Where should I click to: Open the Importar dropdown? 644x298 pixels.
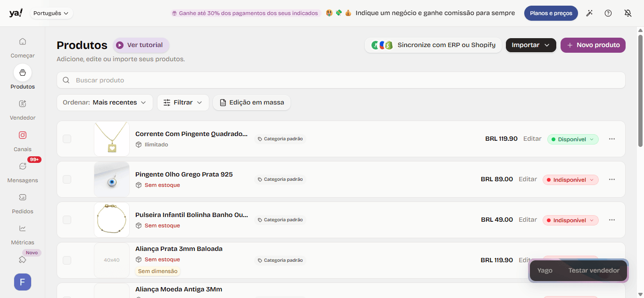(x=531, y=45)
